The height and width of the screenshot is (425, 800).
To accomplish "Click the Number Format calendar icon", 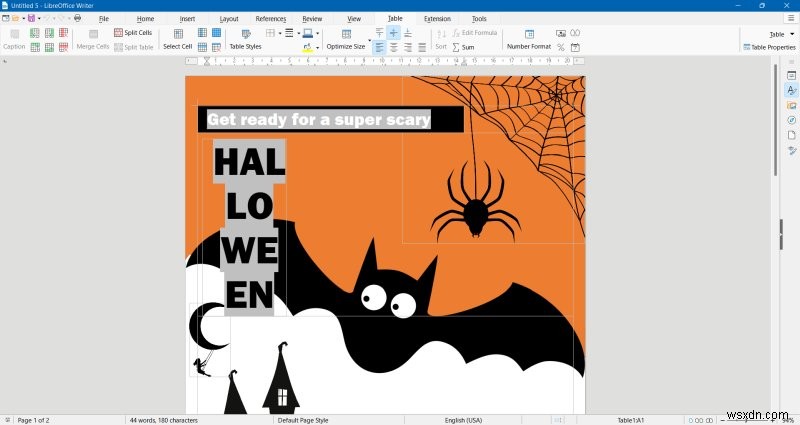I will click(x=529, y=34).
